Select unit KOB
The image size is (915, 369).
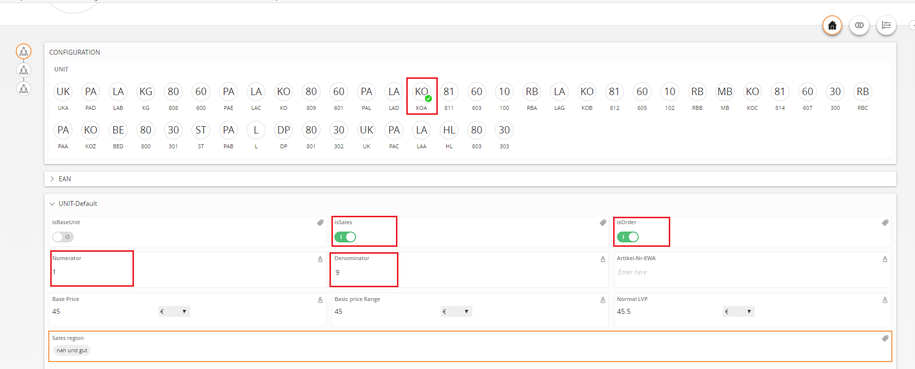tap(586, 92)
